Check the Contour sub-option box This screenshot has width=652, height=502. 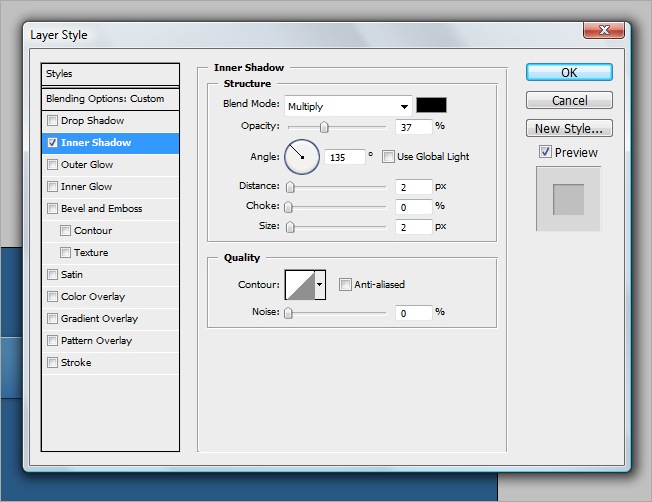(65, 230)
